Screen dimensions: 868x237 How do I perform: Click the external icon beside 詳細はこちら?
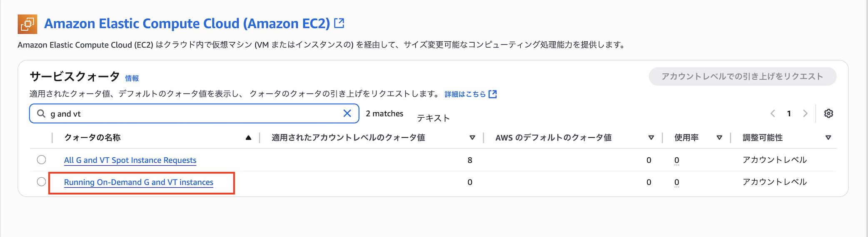pos(493,94)
